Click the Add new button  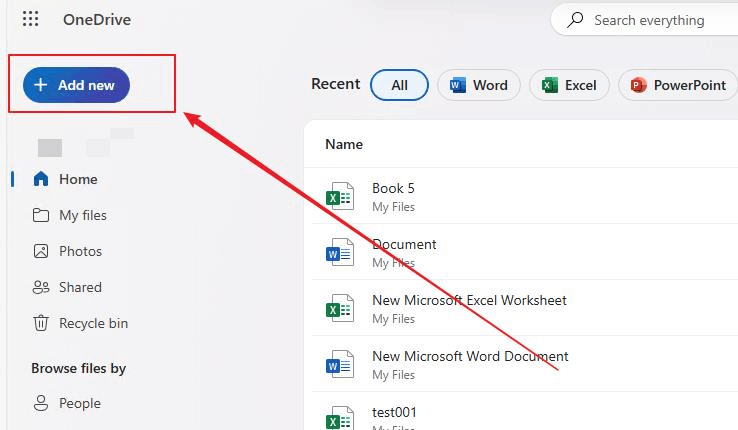(x=76, y=85)
